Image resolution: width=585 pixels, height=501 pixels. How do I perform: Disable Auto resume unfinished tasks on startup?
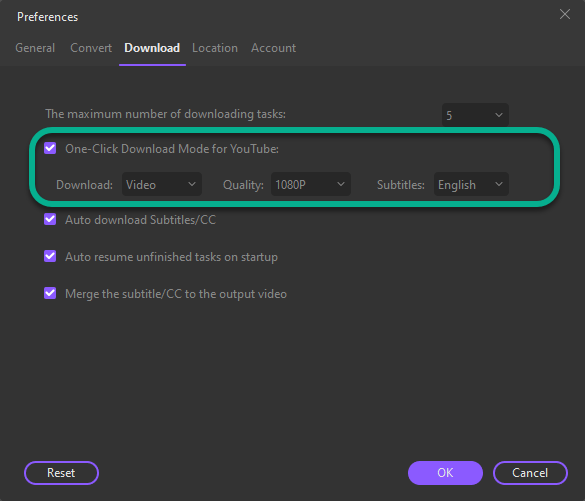pos(50,256)
